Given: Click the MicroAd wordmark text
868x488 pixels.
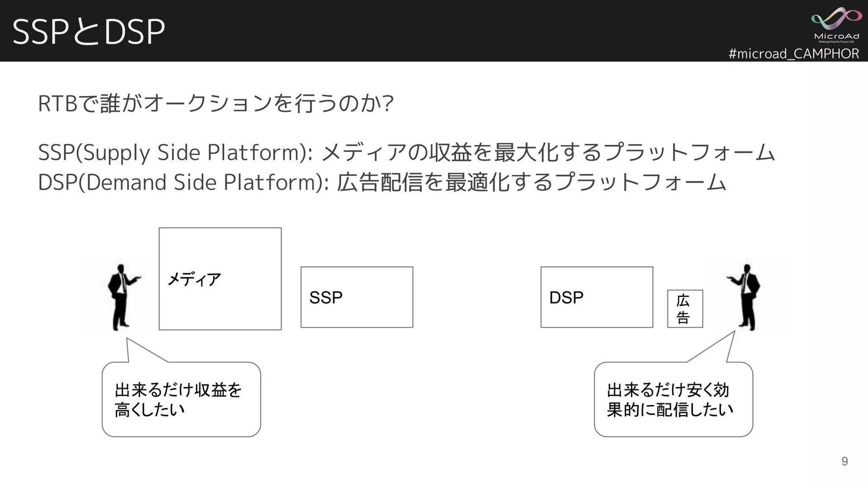Looking at the screenshot, I should 836,36.
